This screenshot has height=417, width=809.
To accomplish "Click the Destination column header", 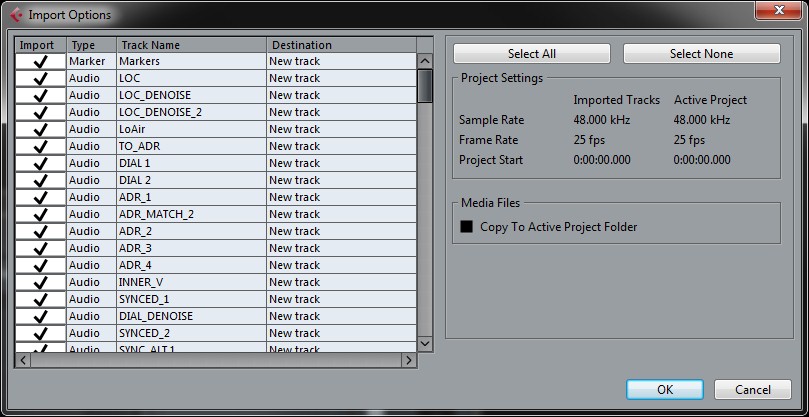I will pos(342,45).
